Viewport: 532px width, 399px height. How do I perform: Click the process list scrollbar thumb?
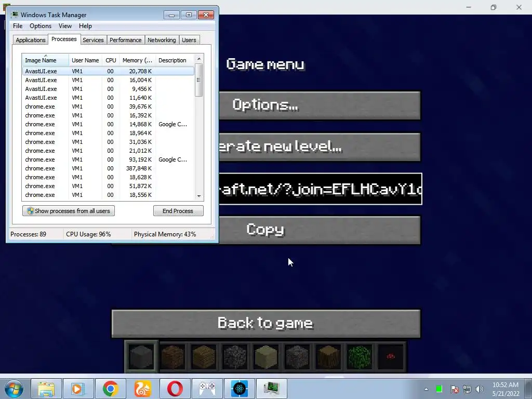point(199,80)
